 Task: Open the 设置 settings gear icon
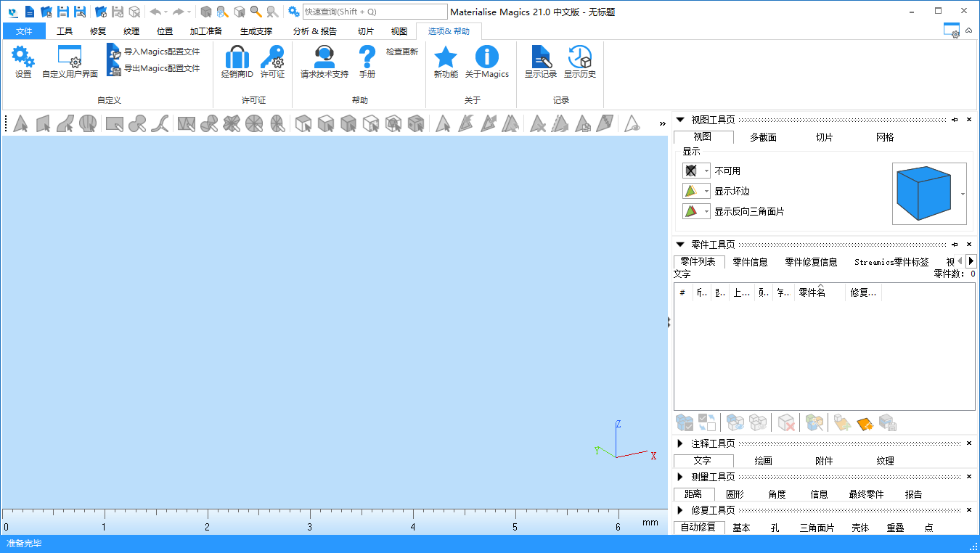coord(23,57)
